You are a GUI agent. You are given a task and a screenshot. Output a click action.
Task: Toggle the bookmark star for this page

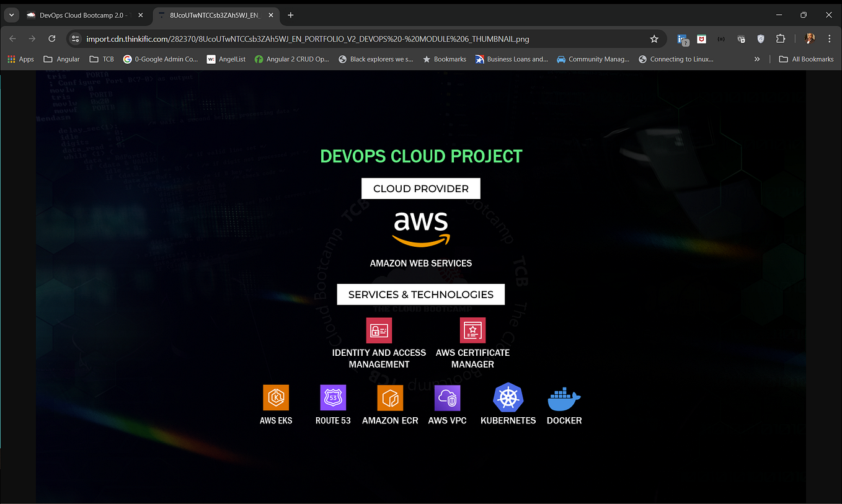point(654,38)
